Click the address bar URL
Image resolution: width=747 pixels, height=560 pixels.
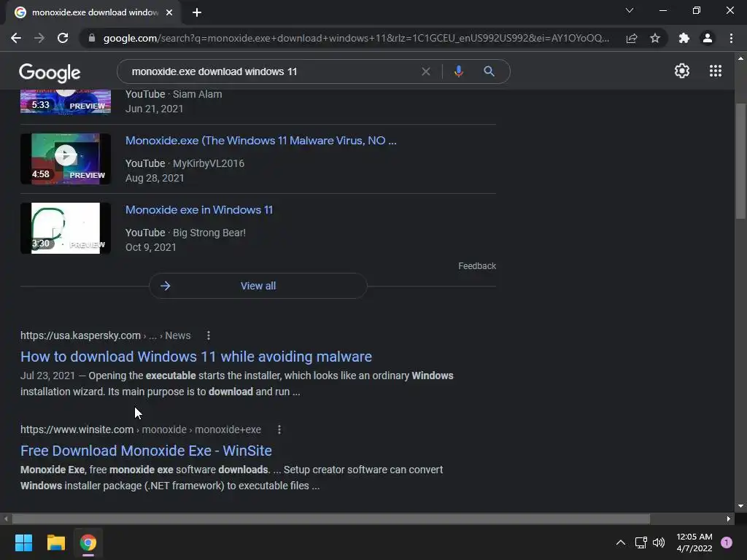[356, 38]
